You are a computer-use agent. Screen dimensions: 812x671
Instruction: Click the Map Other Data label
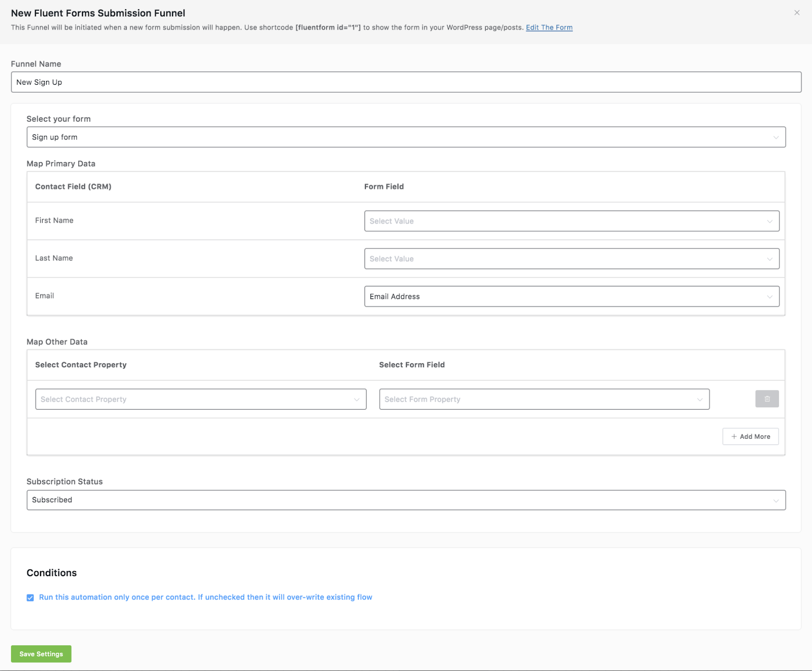click(x=57, y=342)
